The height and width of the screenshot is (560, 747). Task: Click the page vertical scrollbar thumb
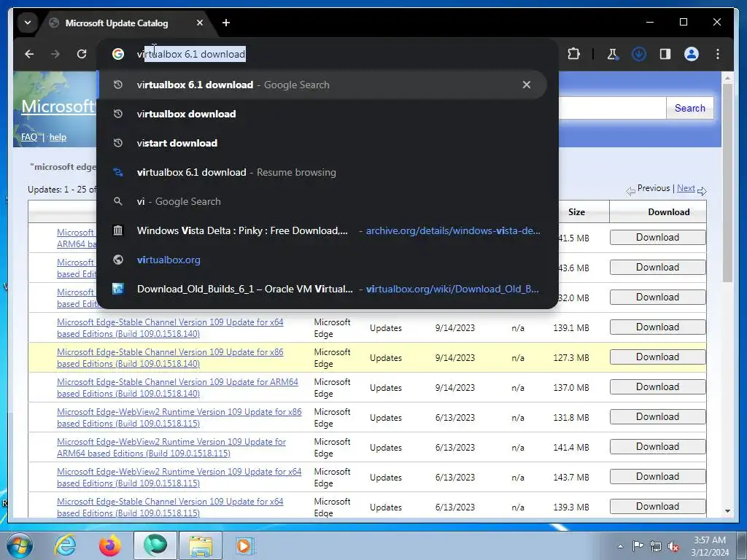727,182
